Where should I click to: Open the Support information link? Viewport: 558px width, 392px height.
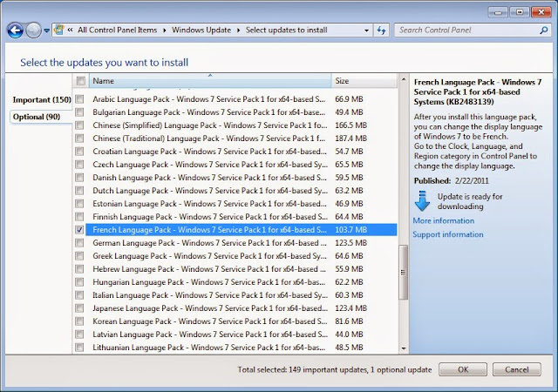(x=448, y=234)
